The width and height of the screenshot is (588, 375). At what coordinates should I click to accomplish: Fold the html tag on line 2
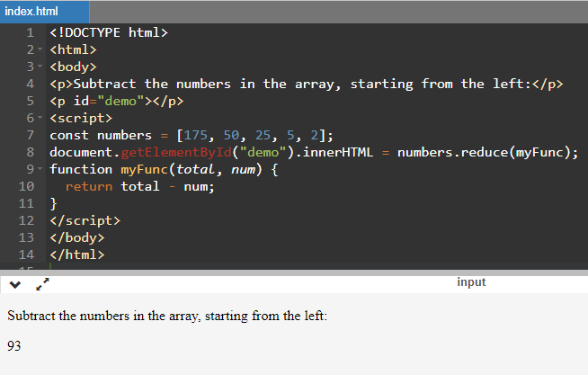pyautogui.click(x=40, y=50)
